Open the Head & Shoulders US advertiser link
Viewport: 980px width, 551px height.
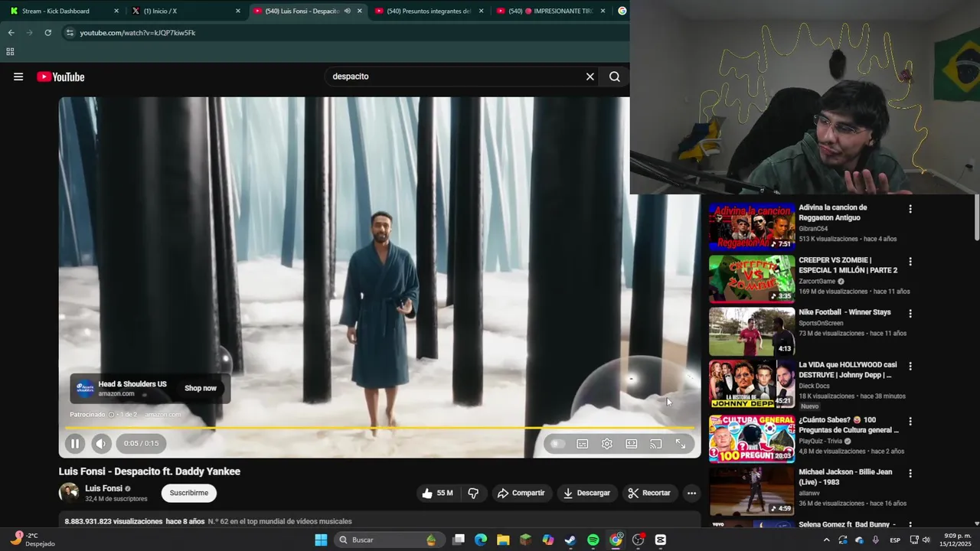132,384
